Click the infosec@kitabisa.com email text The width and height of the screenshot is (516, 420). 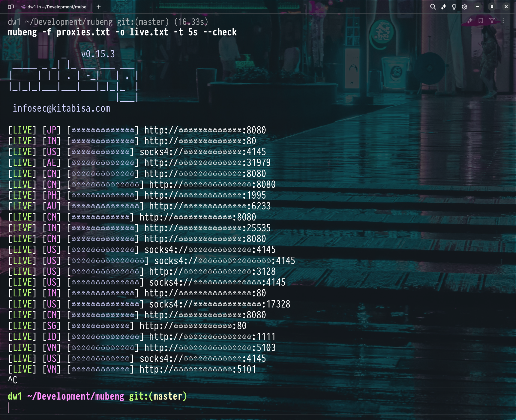[x=61, y=108]
